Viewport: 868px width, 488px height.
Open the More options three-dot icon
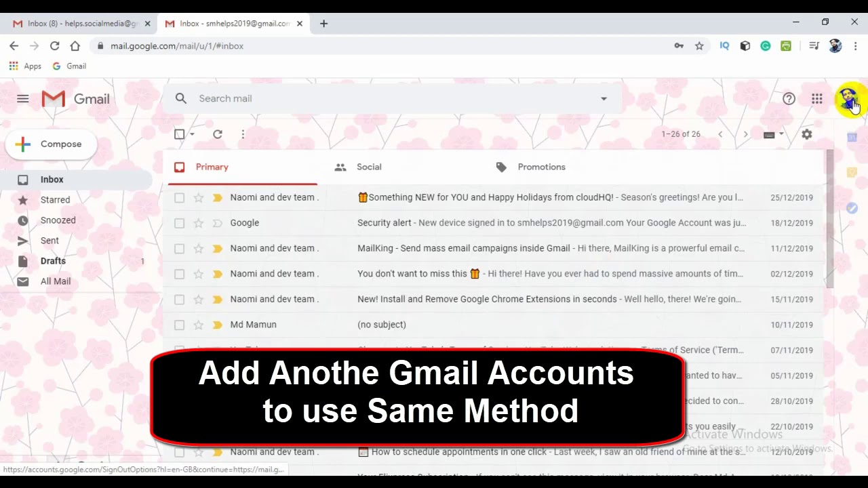243,134
